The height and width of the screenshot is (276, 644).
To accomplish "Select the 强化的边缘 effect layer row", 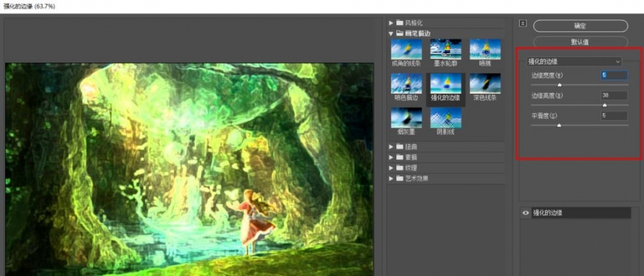I will coord(581,213).
